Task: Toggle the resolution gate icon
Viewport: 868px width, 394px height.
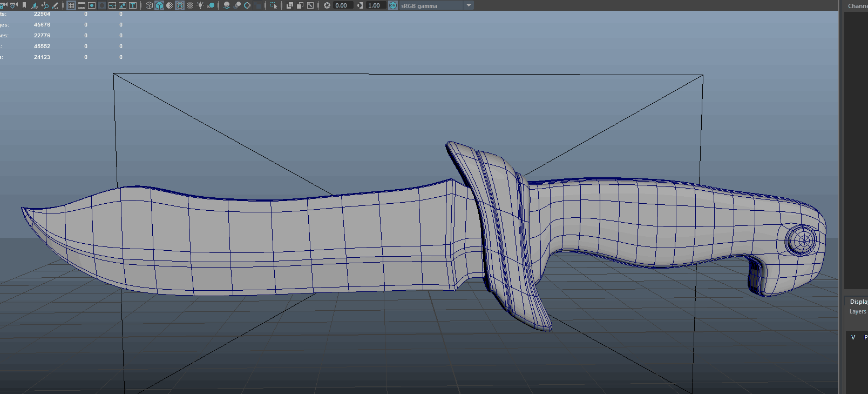Action: [92, 5]
